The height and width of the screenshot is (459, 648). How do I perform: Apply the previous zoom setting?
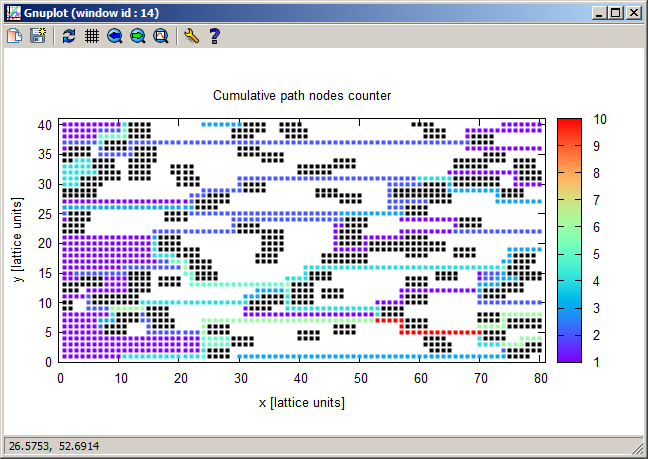tap(115, 35)
